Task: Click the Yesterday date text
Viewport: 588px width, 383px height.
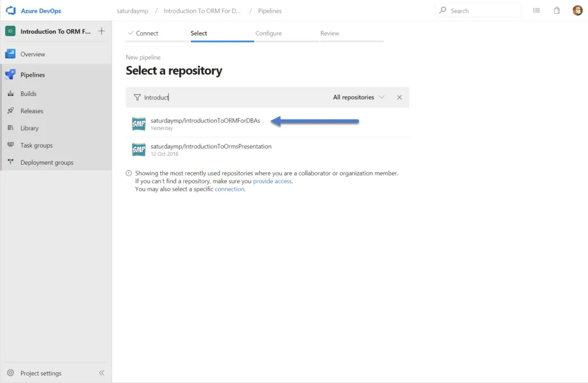Action: (x=161, y=128)
